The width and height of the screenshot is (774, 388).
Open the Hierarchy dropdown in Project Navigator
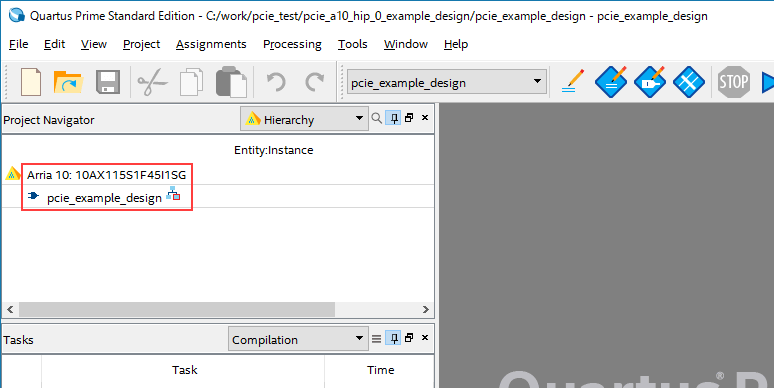click(x=304, y=119)
